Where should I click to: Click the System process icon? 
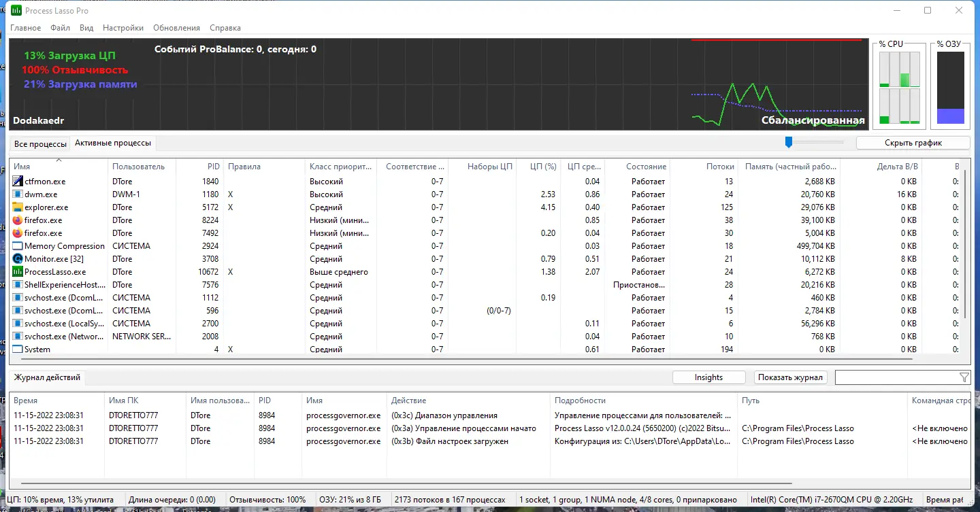[18, 349]
